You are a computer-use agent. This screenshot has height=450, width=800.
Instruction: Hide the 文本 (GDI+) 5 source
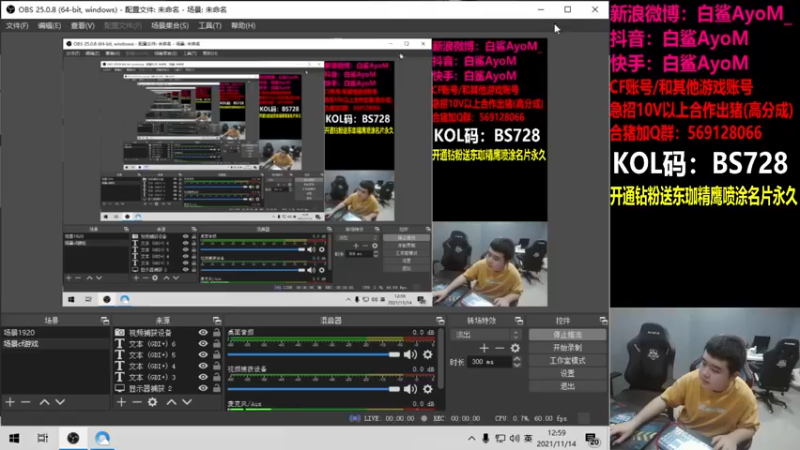[x=203, y=355]
